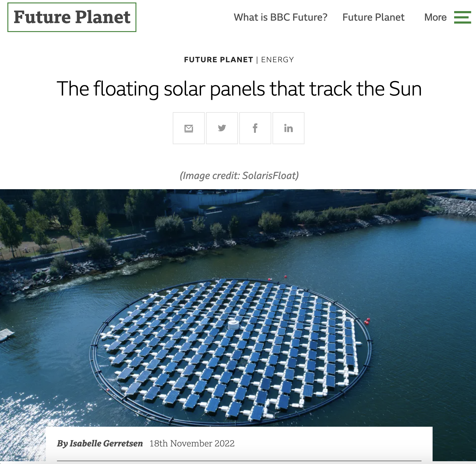This screenshot has height=464, width=476.
Task: Go to Future Planet nav item
Action: 373,17
